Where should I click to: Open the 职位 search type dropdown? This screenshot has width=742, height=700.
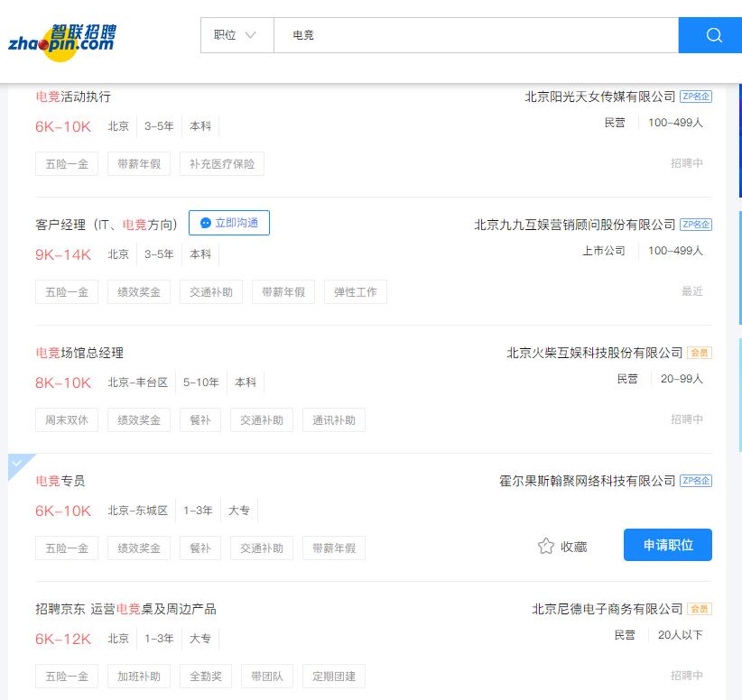[x=236, y=35]
